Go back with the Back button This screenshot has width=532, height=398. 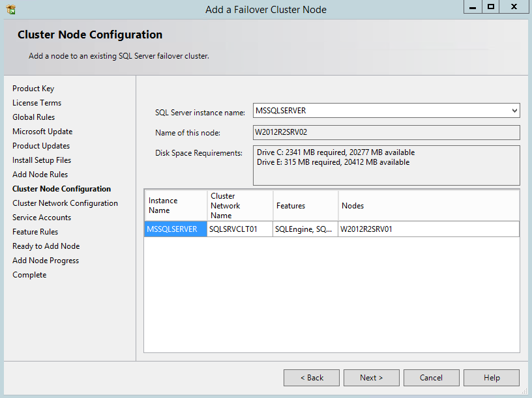point(312,378)
